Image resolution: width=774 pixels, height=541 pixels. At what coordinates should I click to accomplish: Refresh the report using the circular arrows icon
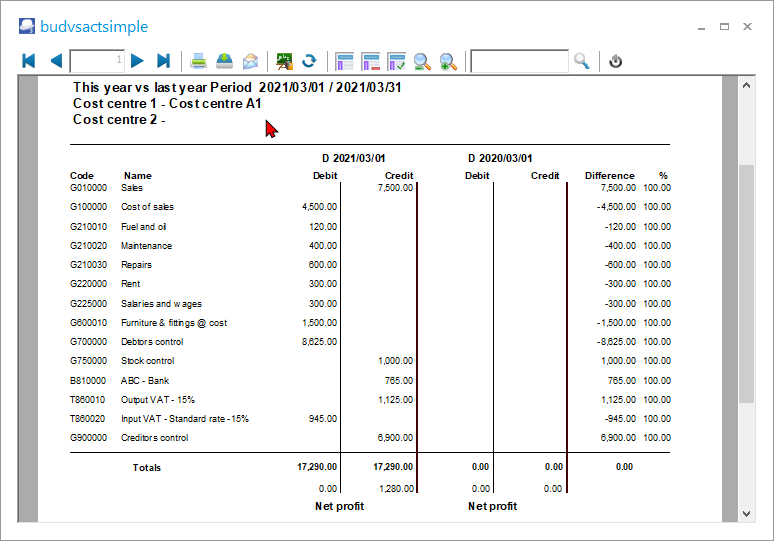click(310, 61)
